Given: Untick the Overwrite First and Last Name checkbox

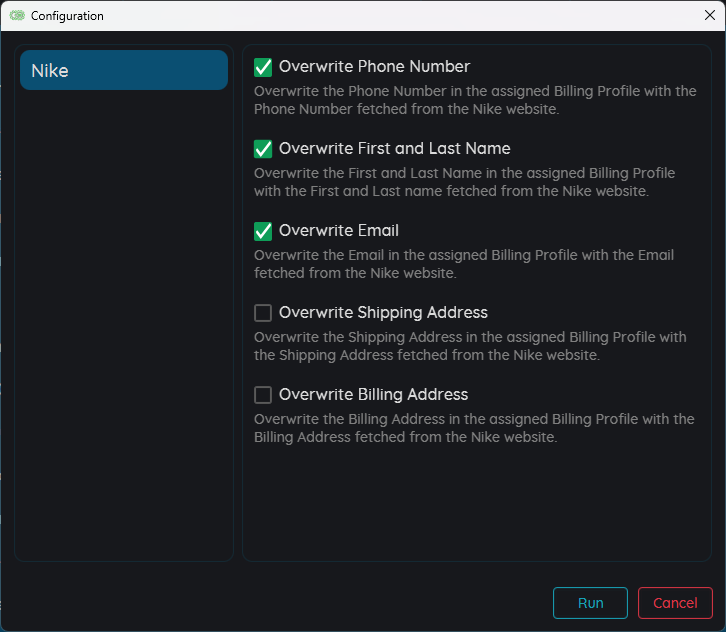Looking at the screenshot, I should tap(263, 149).
